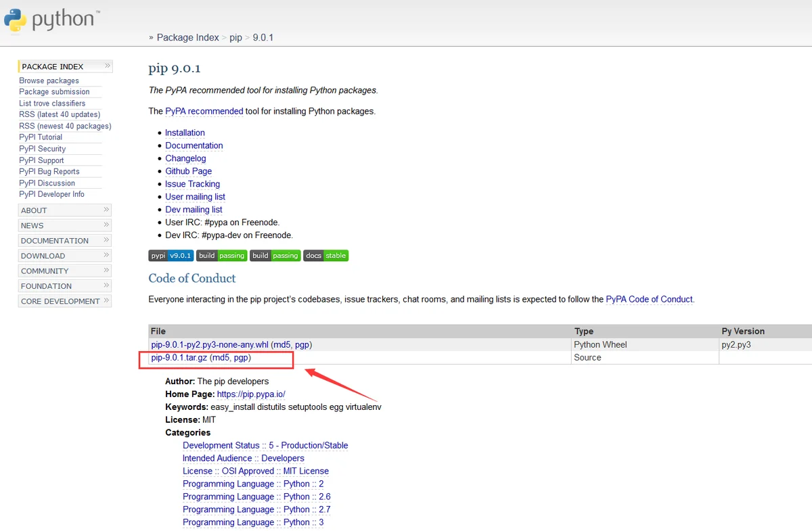Expand the COMMUNITY section chevron

click(106, 271)
